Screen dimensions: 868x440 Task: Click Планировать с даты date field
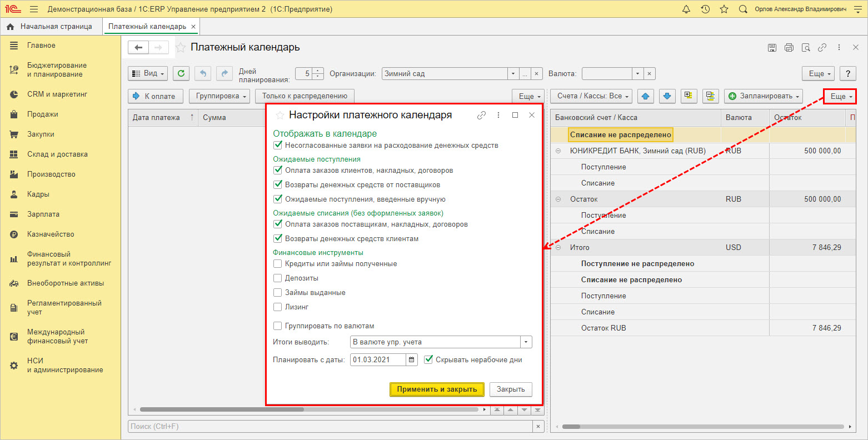click(378, 359)
